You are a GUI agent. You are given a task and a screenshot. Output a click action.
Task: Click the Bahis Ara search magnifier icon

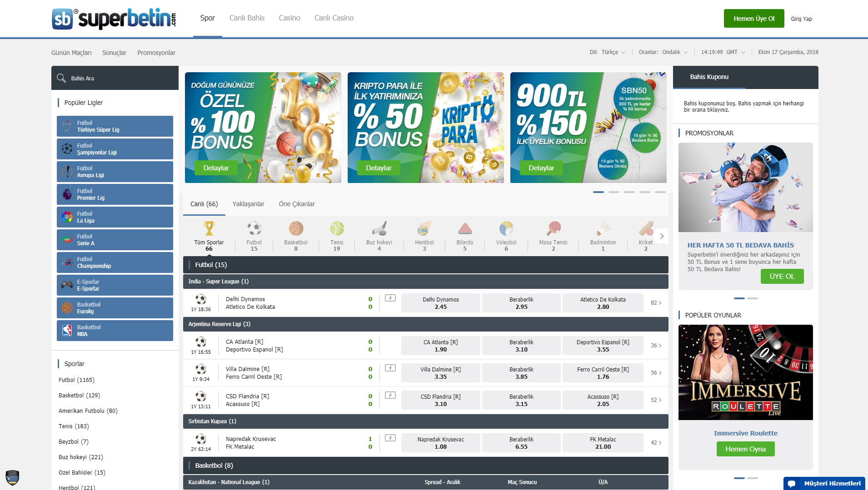(x=61, y=78)
